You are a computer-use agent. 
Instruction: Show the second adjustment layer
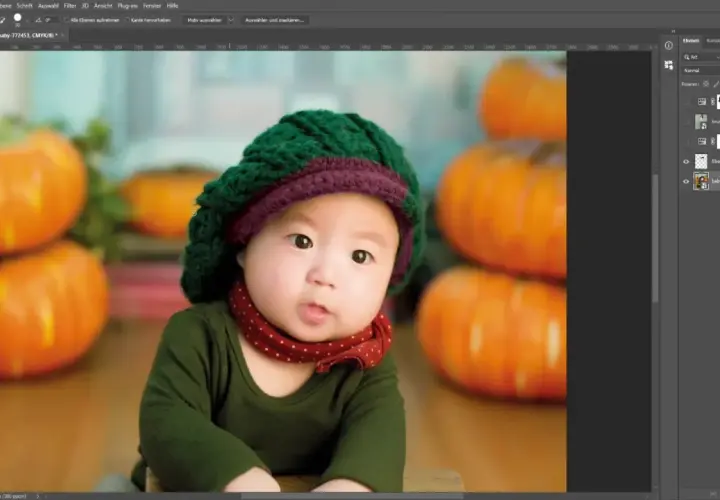[x=686, y=141]
